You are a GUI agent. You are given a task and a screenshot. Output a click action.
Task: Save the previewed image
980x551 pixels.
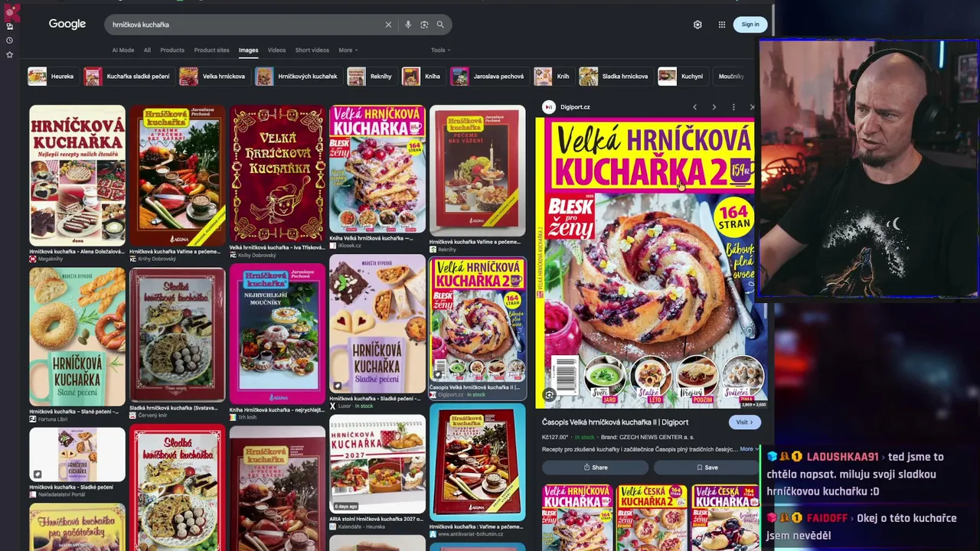(x=707, y=468)
